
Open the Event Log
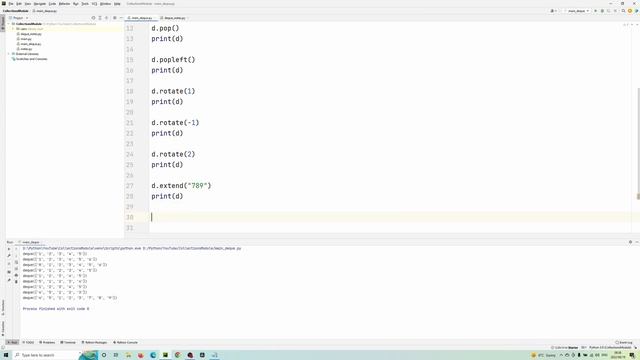click(623, 342)
